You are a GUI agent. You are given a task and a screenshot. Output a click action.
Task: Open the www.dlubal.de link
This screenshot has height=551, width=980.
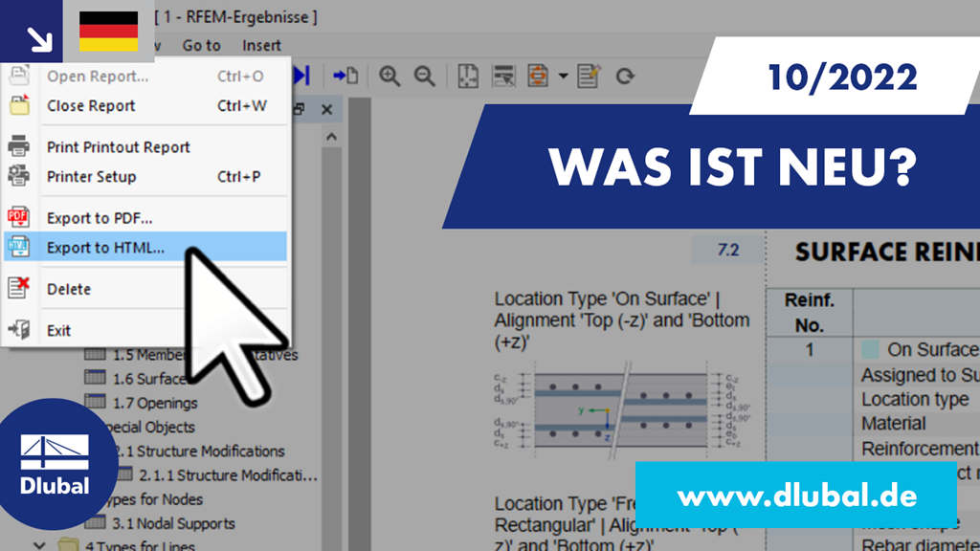[797, 496]
